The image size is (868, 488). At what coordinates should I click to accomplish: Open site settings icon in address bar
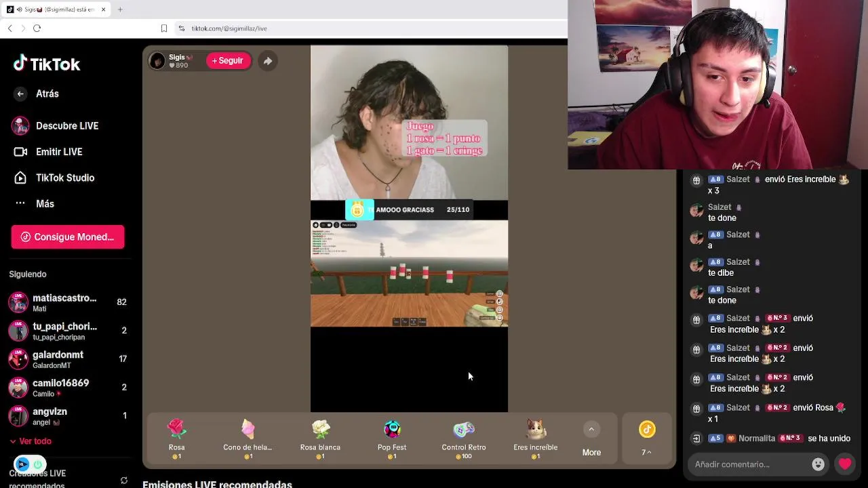(181, 28)
